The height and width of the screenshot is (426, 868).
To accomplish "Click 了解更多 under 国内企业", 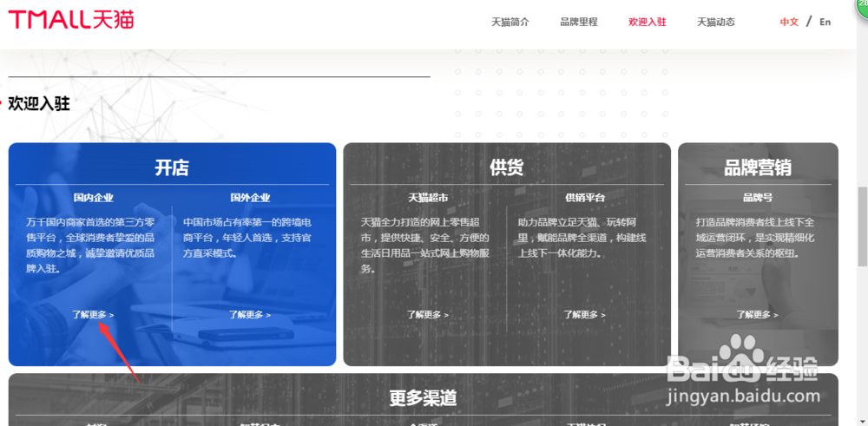I will coord(93,315).
